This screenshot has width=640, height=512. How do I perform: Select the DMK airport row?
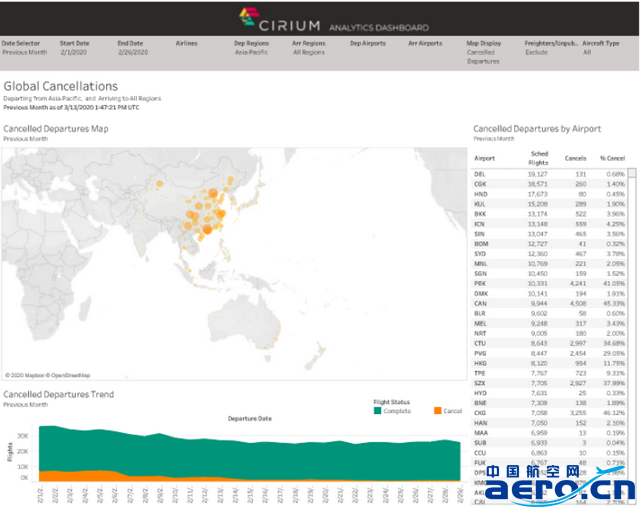tap(549, 294)
